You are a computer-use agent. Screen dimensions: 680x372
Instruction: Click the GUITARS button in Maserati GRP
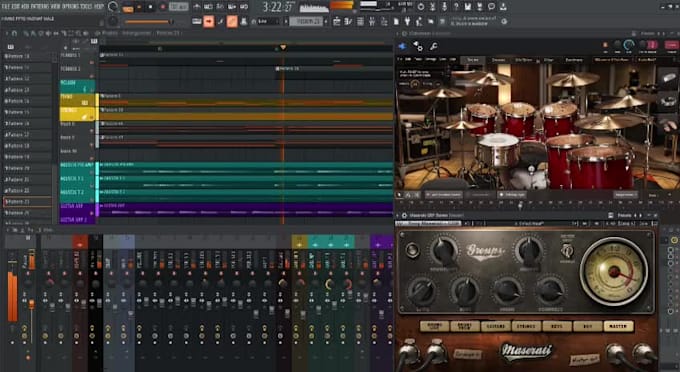coord(495,326)
